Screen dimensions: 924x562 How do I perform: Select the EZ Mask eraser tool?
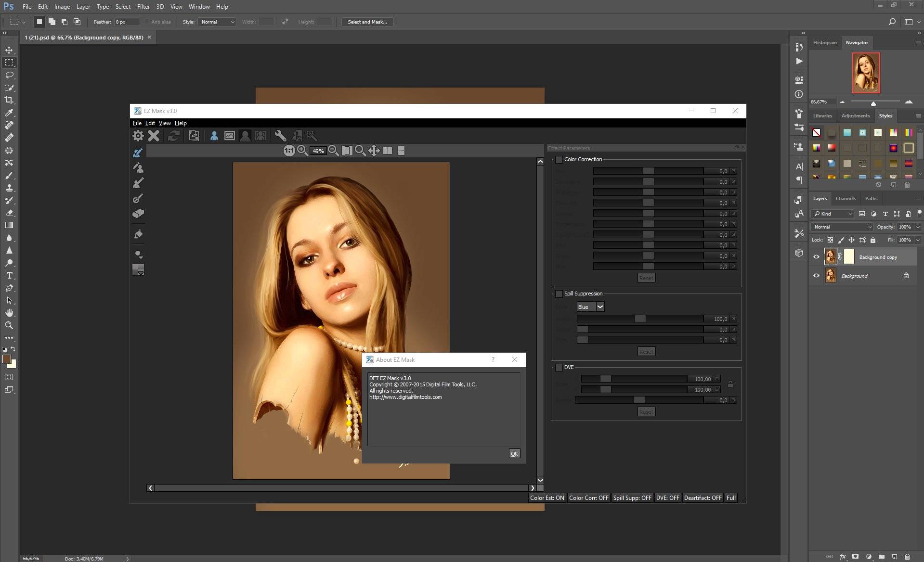click(138, 214)
